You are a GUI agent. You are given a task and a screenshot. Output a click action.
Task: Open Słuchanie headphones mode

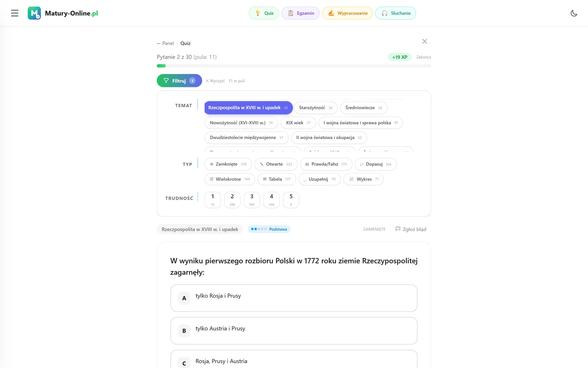pos(396,13)
